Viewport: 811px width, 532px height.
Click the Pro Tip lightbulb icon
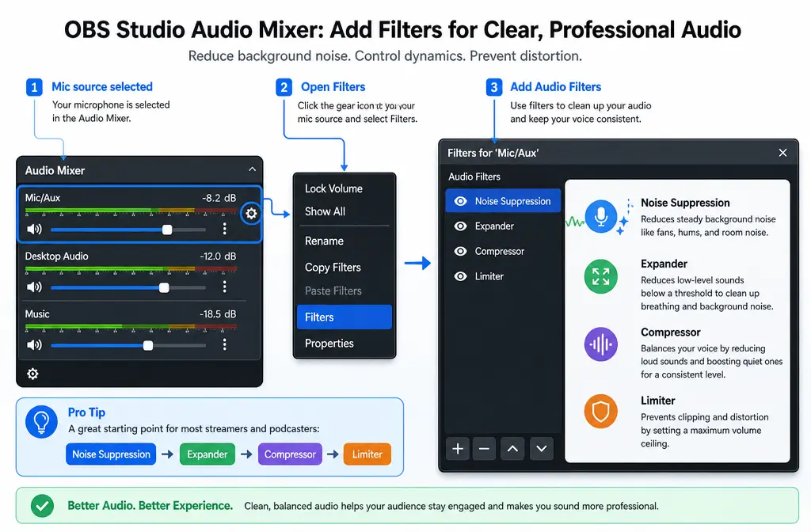41,421
